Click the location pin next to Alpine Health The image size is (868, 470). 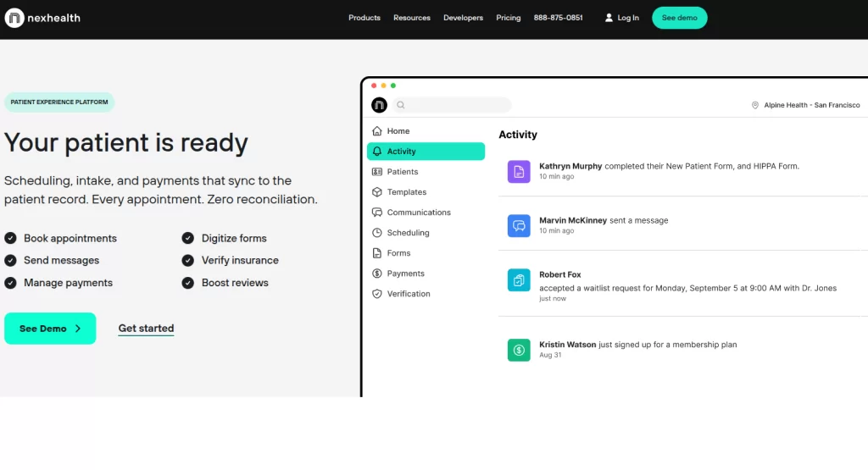tap(755, 105)
